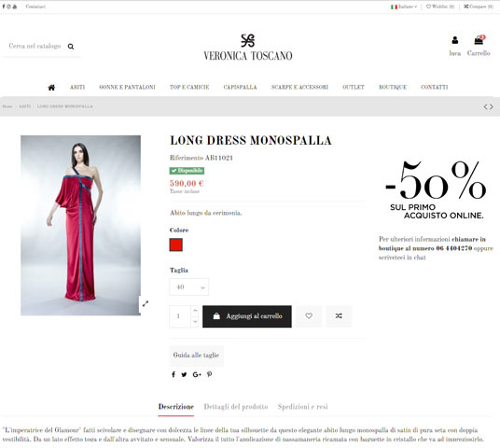Viewport: 500px width, 448px height.
Task: Add product to wishlist heart icon
Action: click(x=309, y=316)
